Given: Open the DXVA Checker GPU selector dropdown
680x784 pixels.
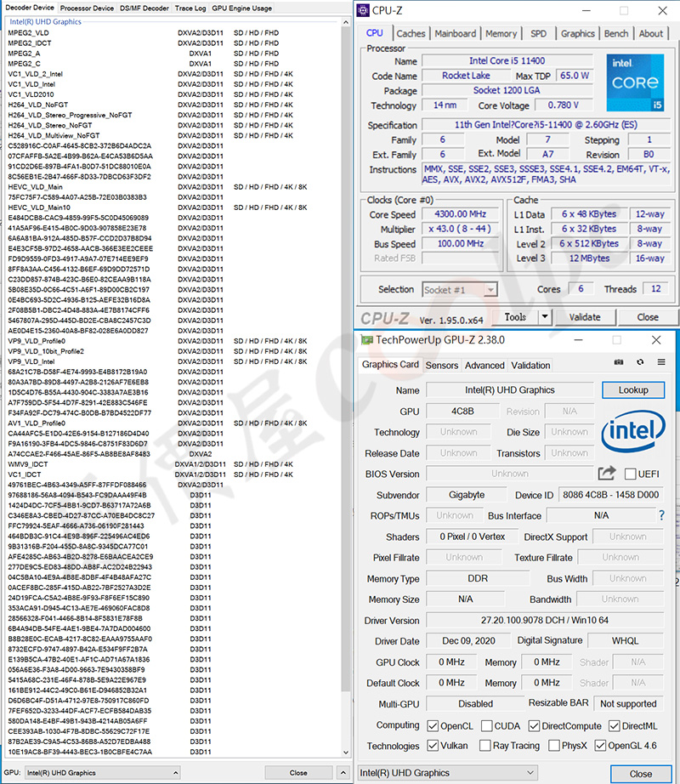Looking at the screenshot, I should (102, 772).
